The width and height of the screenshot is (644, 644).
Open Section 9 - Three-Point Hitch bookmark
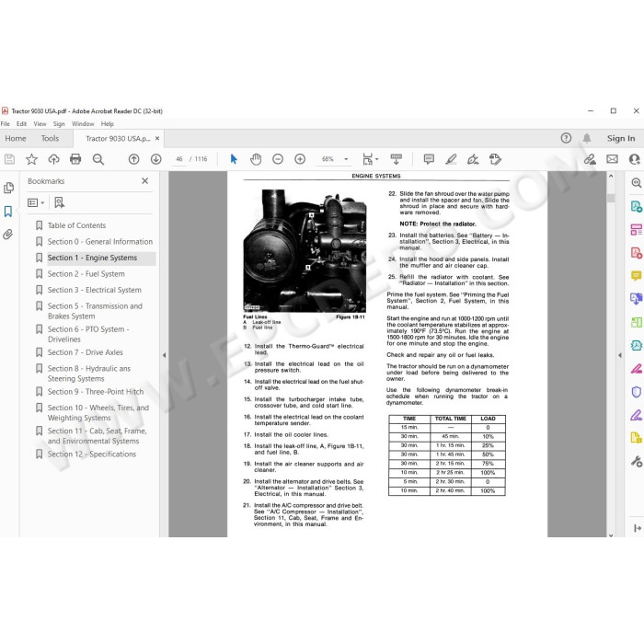pos(96,392)
